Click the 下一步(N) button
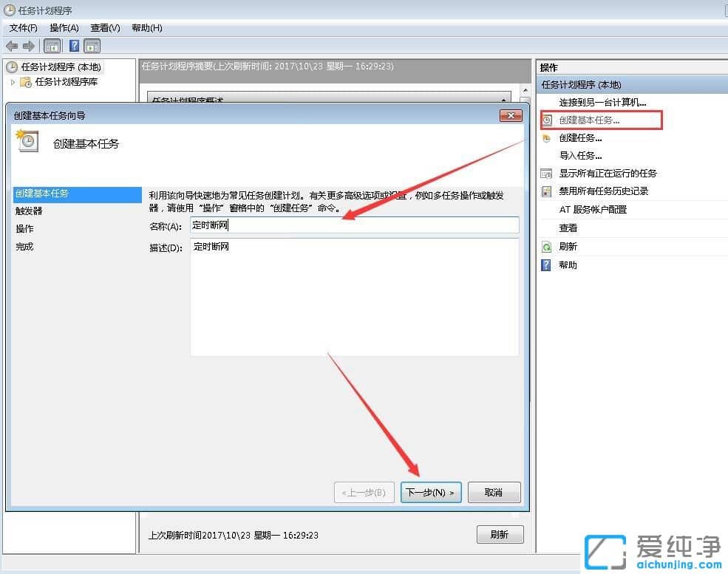This screenshot has height=574, width=728. point(431,492)
